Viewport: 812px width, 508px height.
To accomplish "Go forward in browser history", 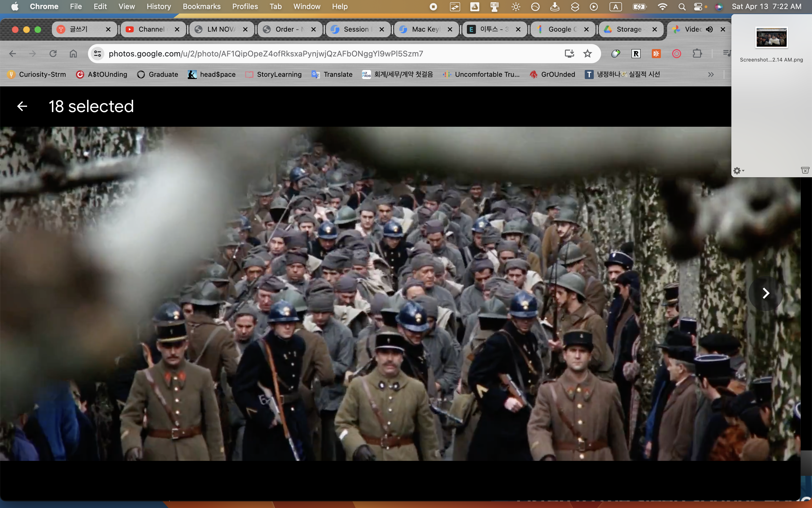I will tap(32, 54).
